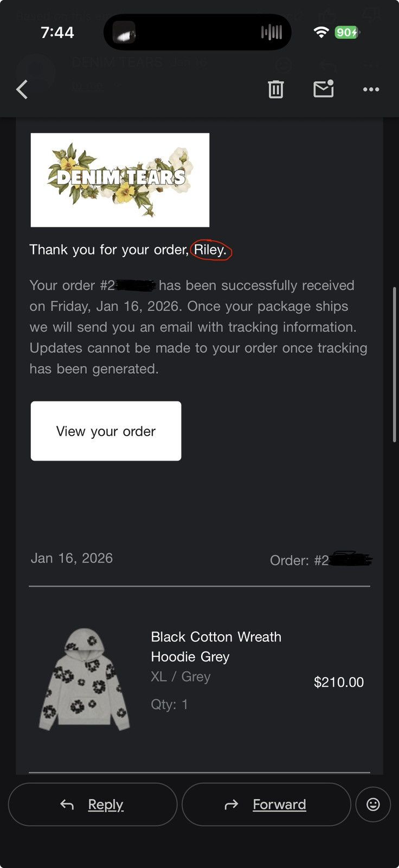The image size is (399, 868).
Task: Tap the Wi-Fi status icon
Action: pos(321,33)
